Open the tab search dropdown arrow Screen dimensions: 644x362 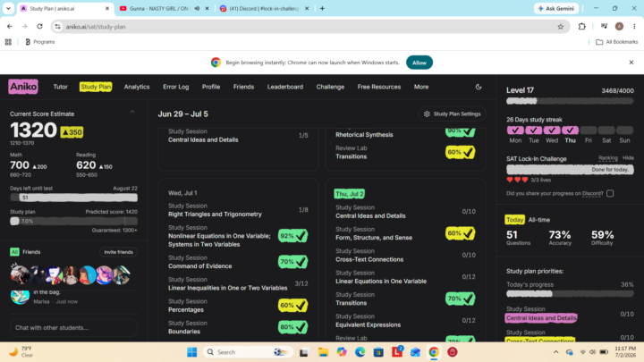pos(8,8)
